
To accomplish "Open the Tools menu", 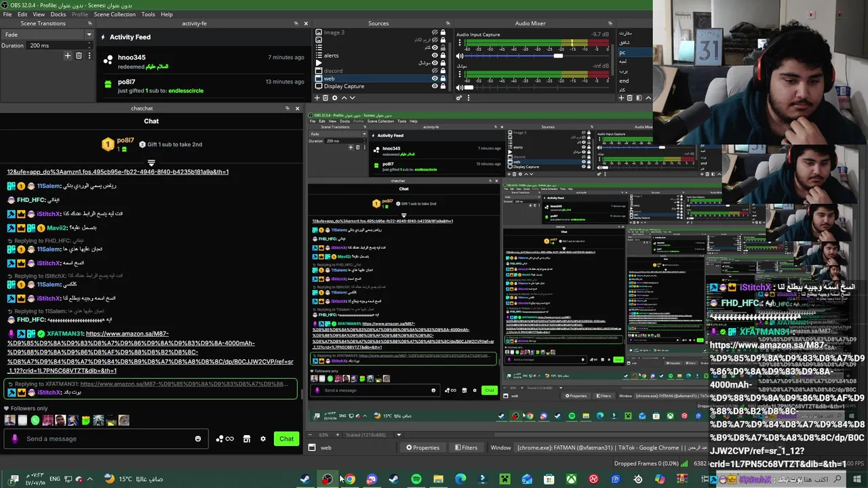I will point(149,14).
